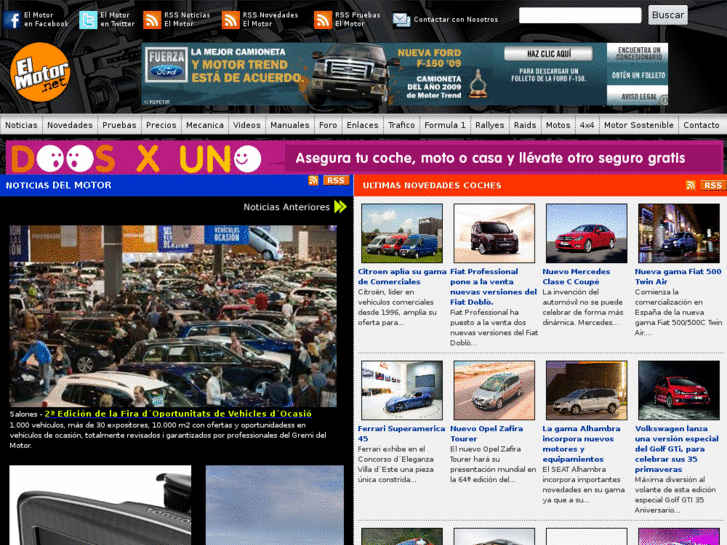Viewport: 727px width, 545px height.
Task: Open the Citroen commercial vans thumbnail
Action: (x=402, y=233)
